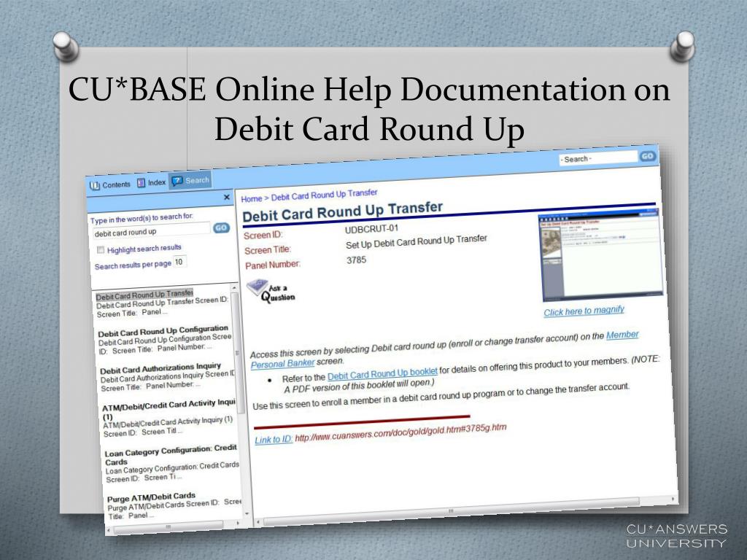The width and height of the screenshot is (747, 560).
Task: Click GO next to debit card round up
Action: coord(221,227)
